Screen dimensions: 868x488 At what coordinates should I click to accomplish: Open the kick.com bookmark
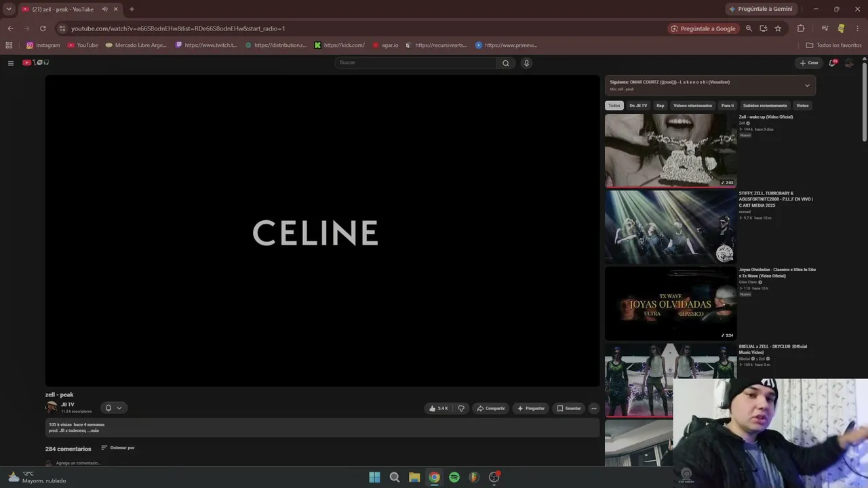coord(339,45)
